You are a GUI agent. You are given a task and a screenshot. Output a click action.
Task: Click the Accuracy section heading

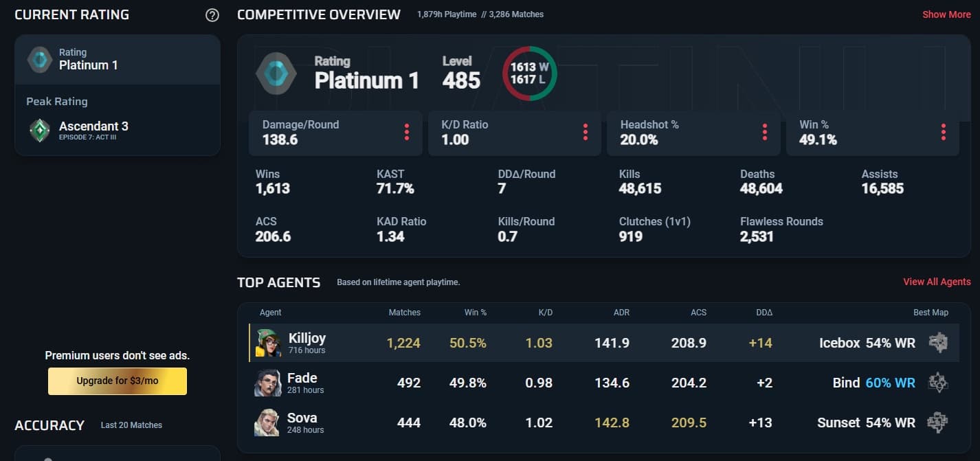pyautogui.click(x=49, y=425)
